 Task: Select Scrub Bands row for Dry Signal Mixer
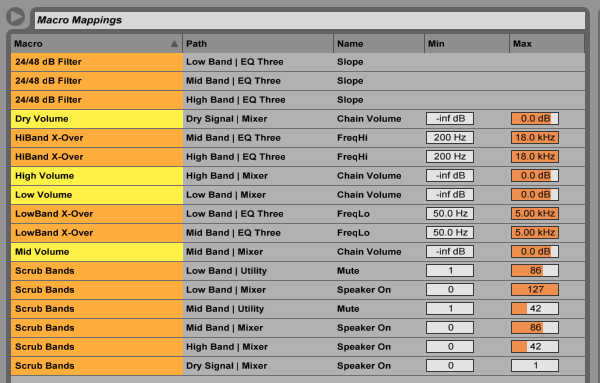pyautogui.click(x=298, y=366)
